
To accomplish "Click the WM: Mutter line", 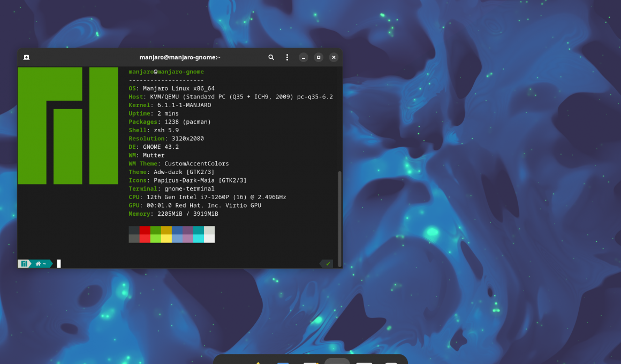I will coord(147,155).
